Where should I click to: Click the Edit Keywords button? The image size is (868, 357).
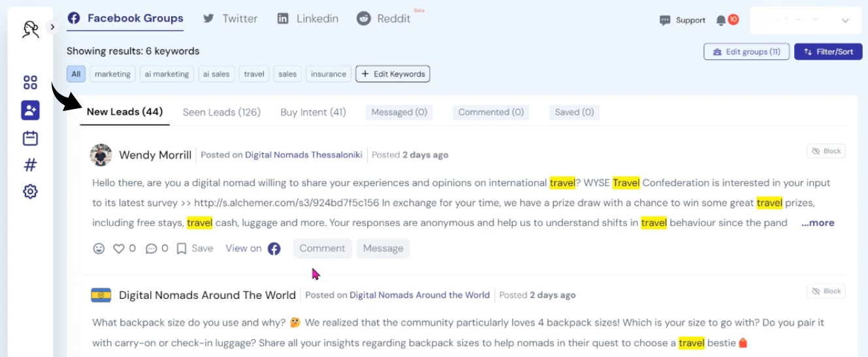[x=393, y=74]
